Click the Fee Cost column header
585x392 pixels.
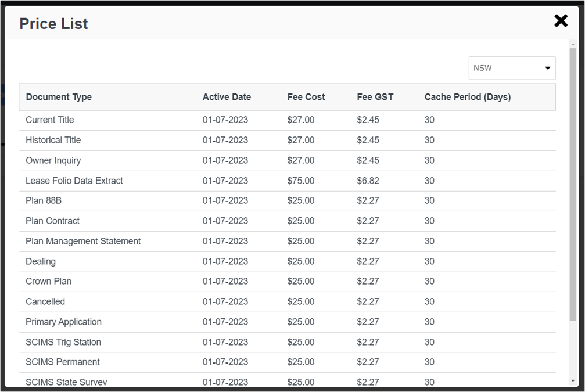(x=306, y=97)
